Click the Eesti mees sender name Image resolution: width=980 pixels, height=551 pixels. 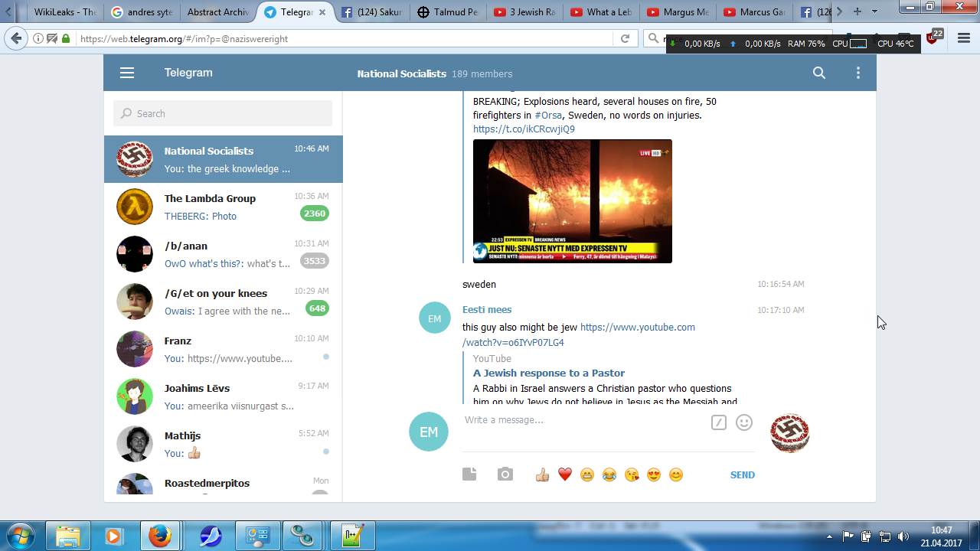[487, 309]
